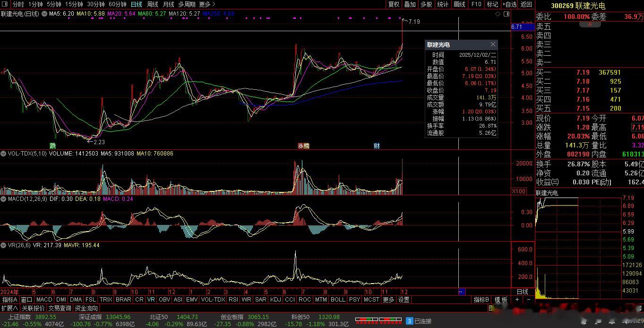This screenshot has height=328, width=644.
Task: Select the 周线 weekly period
Action: click(153, 4)
